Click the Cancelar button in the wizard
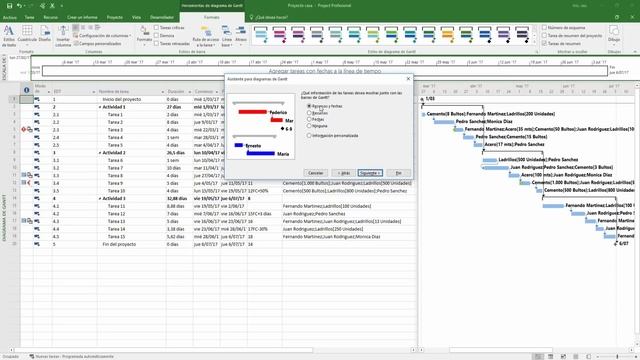The image size is (640, 360). 316,173
